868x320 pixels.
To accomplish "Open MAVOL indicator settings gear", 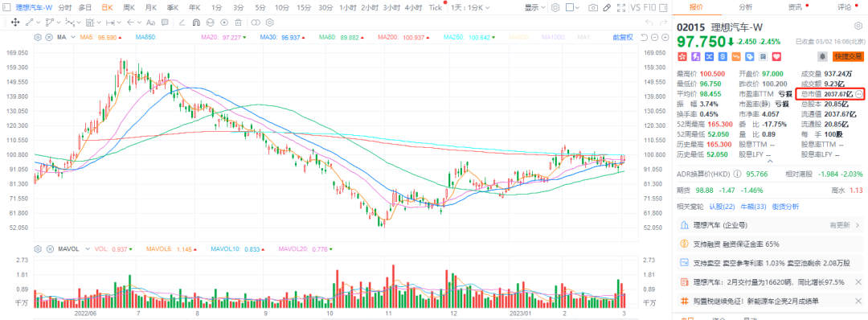I will [38, 249].
